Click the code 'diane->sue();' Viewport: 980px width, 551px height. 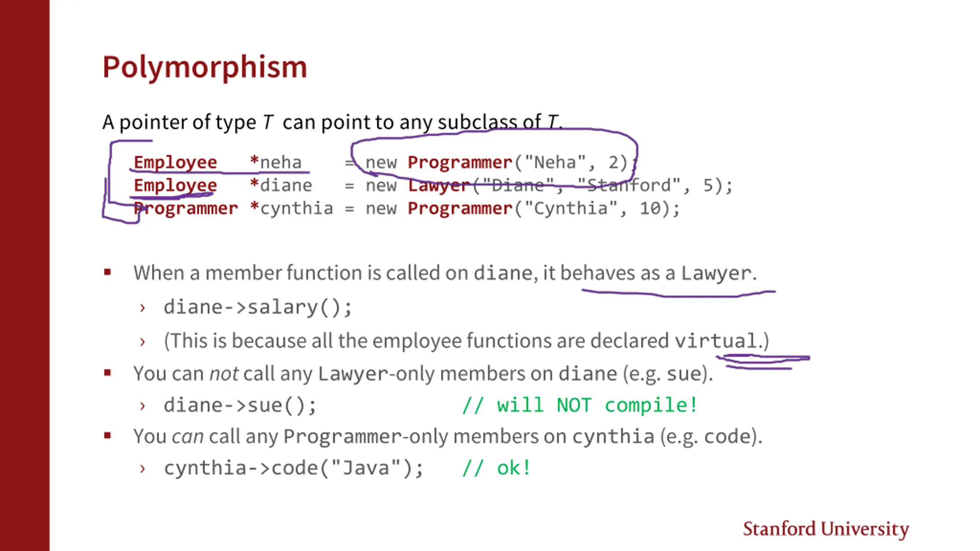(x=240, y=405)
